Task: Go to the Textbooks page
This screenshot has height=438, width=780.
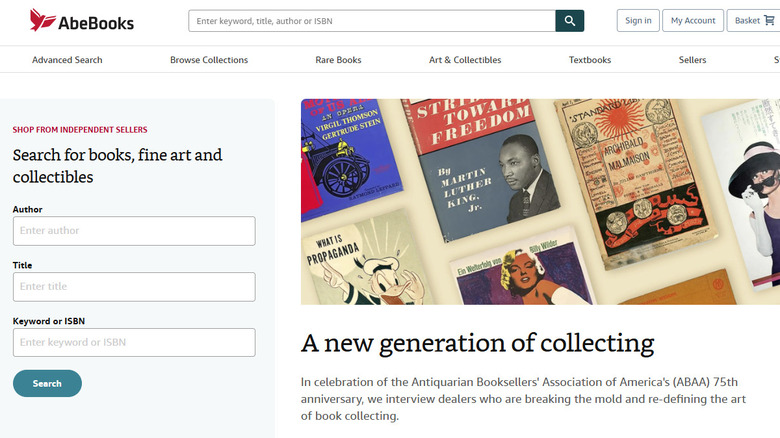Action: [590, 60]
